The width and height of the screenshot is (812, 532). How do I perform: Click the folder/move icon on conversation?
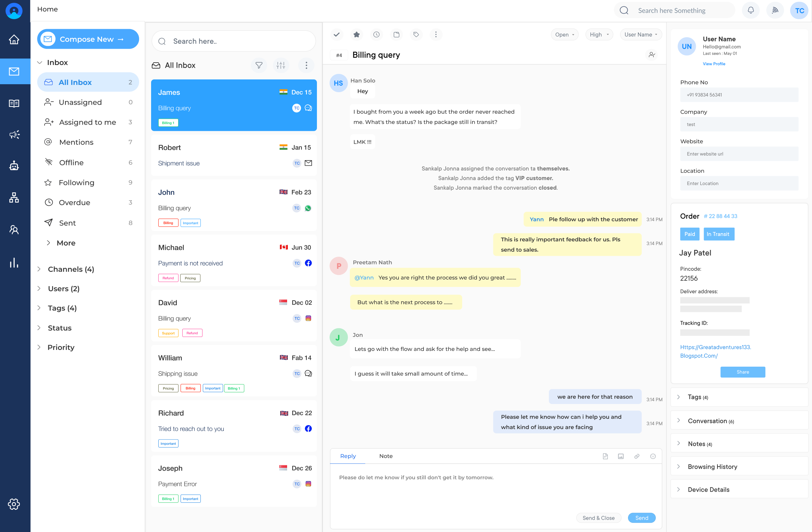click(396, 35)
